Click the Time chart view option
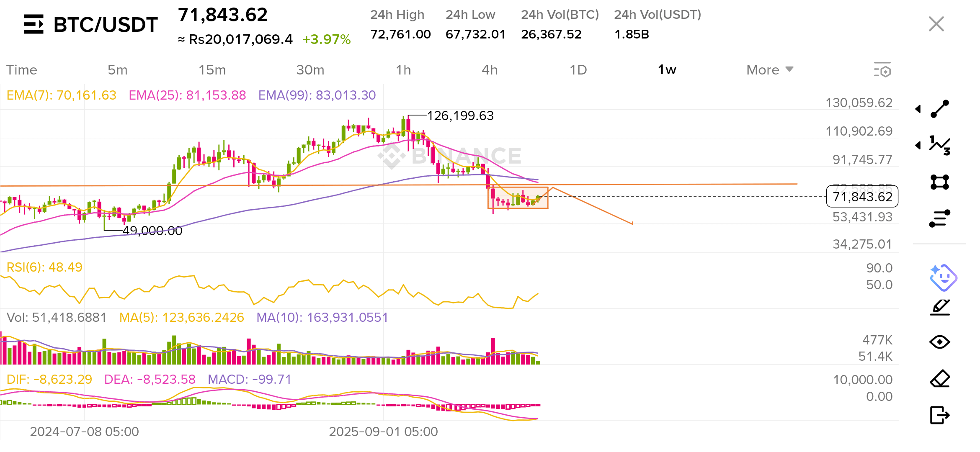The width and height of the screenshot is (980, 452). (21, 70)
